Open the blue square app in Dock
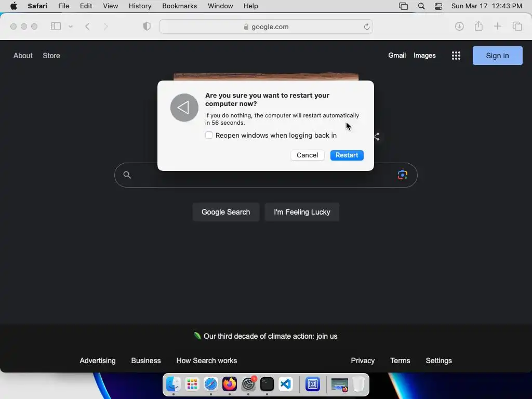 312,384
